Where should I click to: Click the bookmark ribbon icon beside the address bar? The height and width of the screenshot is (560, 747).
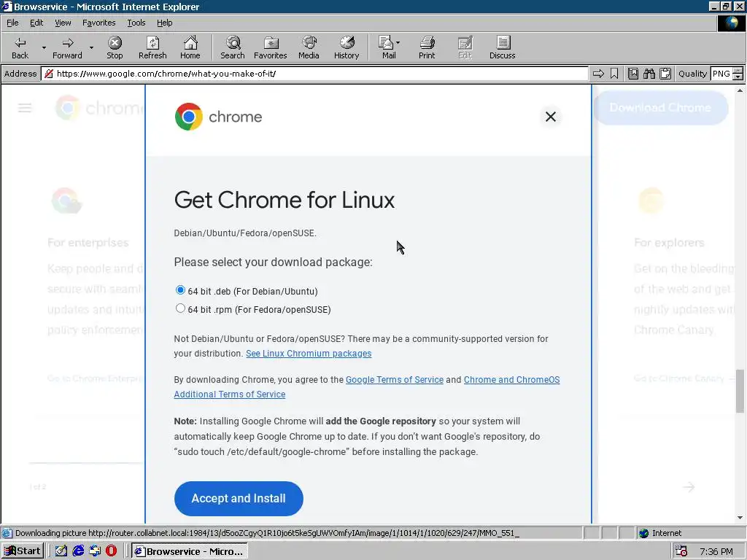[x=614, y=74]
